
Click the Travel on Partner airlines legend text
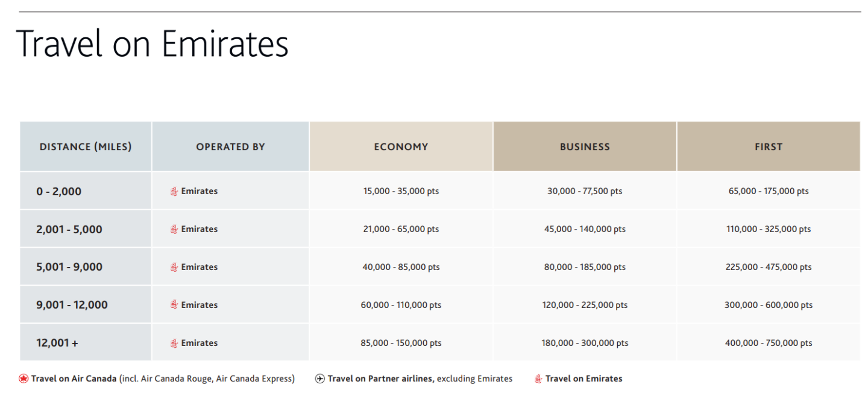(420, 378)
